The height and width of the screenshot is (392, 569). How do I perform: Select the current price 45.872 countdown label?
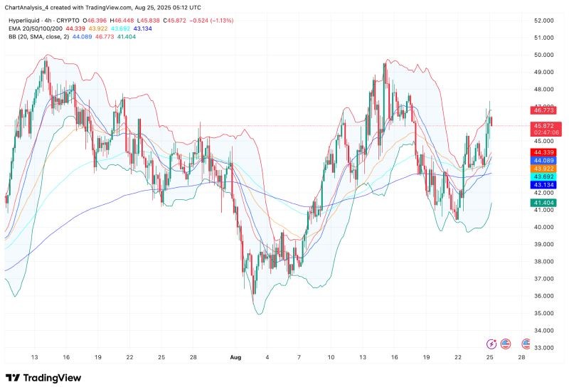pyautogui.click(x=546, y=129)
